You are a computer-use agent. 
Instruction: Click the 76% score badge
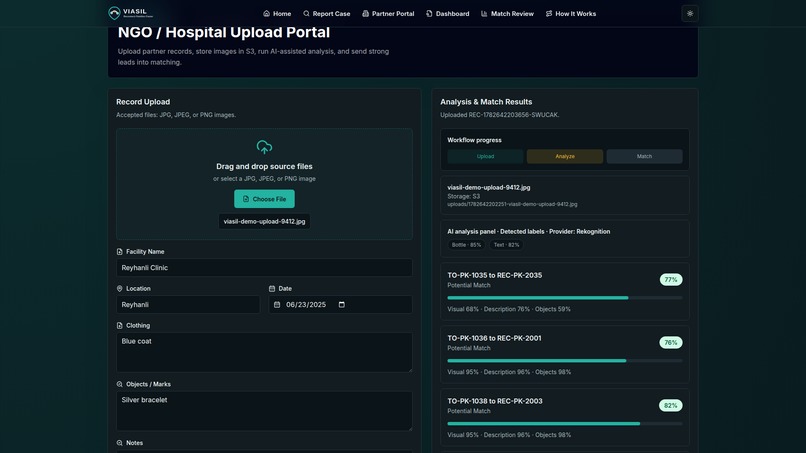tap(671, 342)
